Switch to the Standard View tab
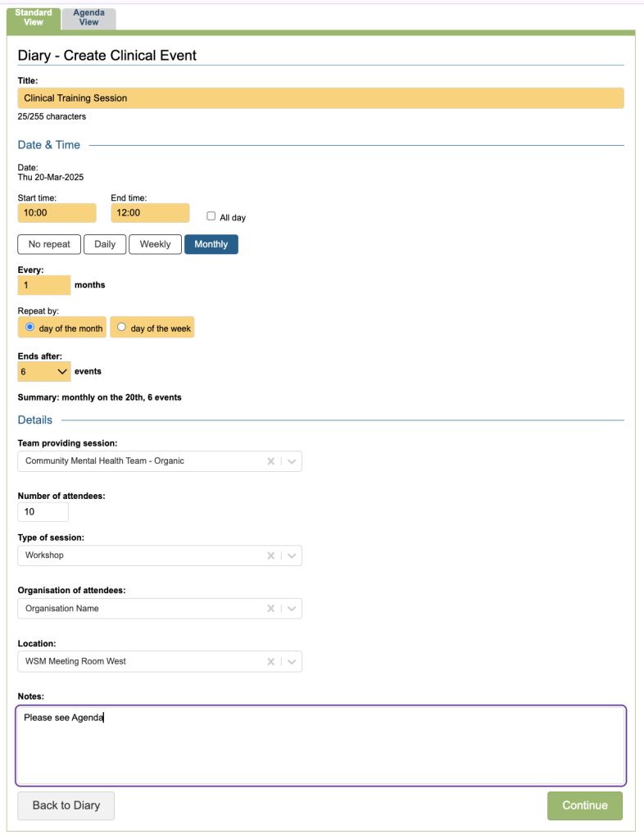 coord(34,18)
